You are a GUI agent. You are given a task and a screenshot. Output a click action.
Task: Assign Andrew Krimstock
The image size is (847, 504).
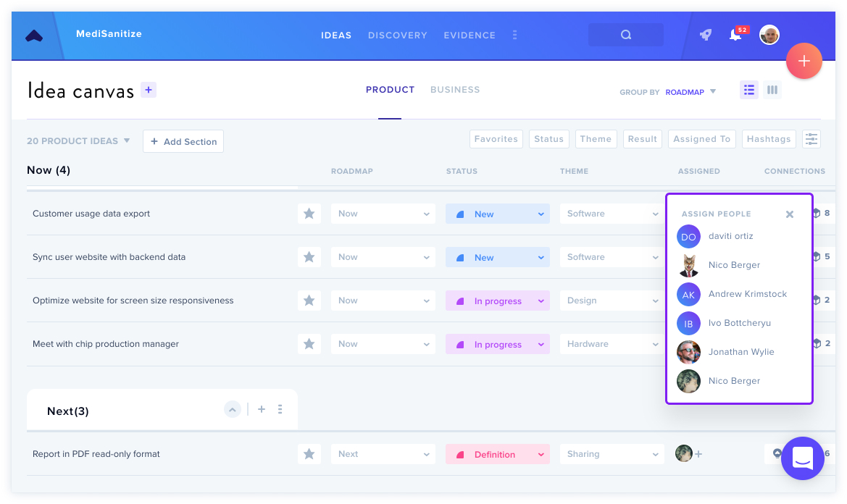coord(747,294)
